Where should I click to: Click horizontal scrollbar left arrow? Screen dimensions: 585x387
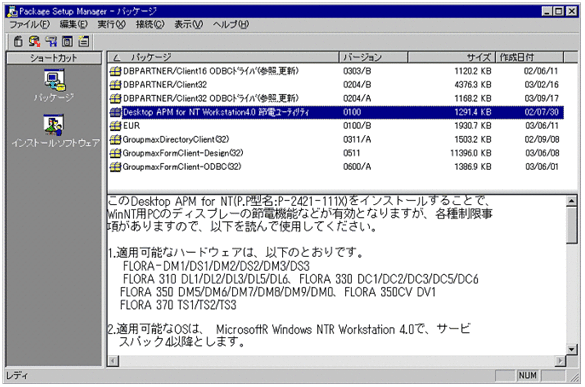coord(114,361)
